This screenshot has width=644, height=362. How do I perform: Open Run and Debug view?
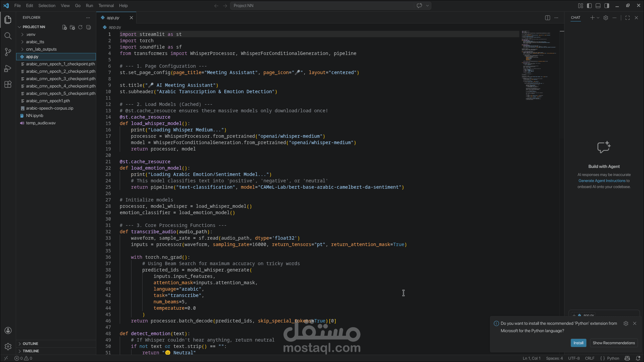coord(8,68)
